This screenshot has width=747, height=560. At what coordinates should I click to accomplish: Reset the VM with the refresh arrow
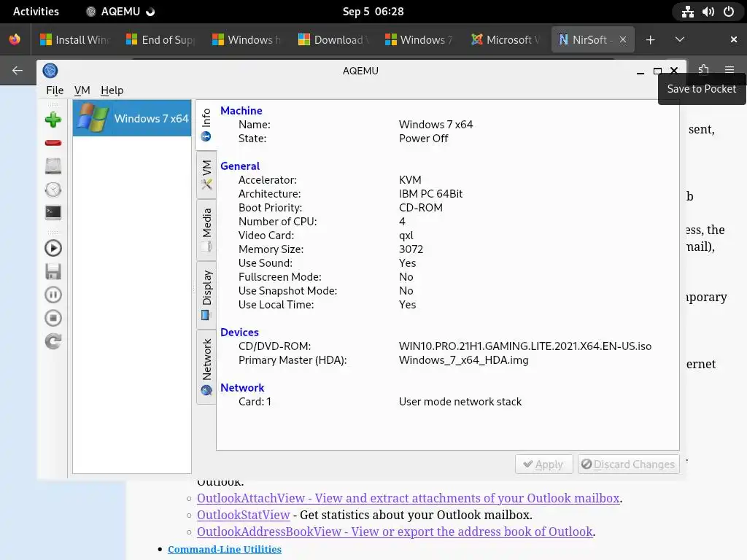[x=53, y=341]
